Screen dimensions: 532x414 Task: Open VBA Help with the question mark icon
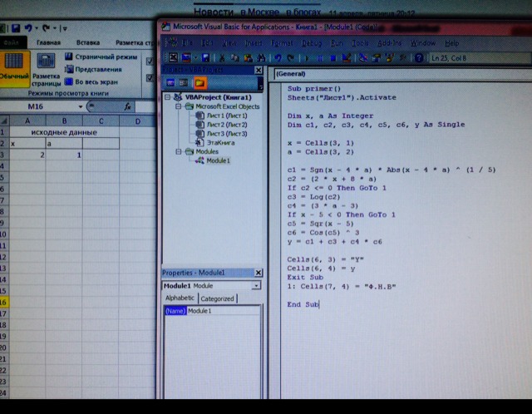tap(419, 58)
